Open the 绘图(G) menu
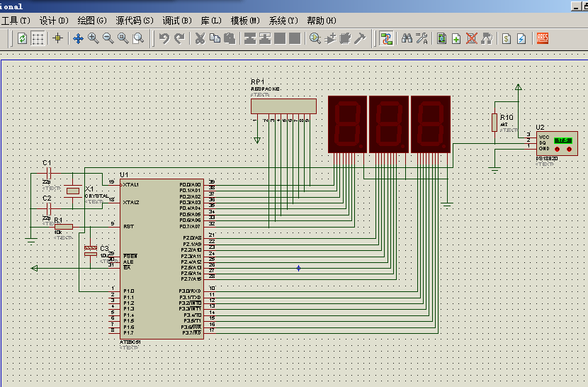 (x=92, y=21)
